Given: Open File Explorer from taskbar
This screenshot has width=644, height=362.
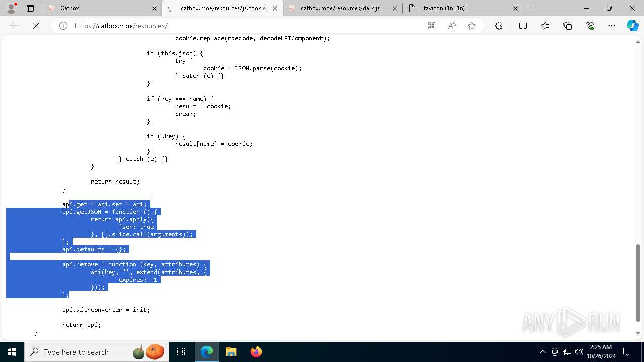Looking at the screenshot, I should click(231, 352).
